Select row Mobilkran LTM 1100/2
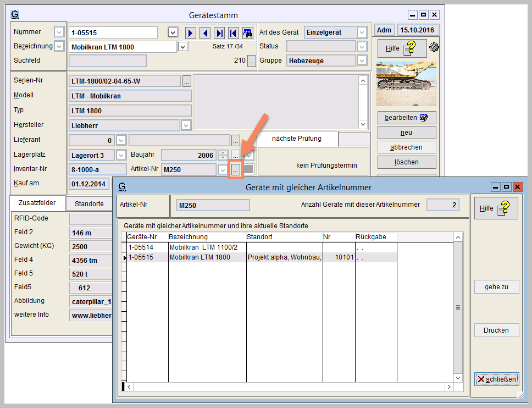Image resolution: width=532 pixels, height=408 pixels. (203, 247)
